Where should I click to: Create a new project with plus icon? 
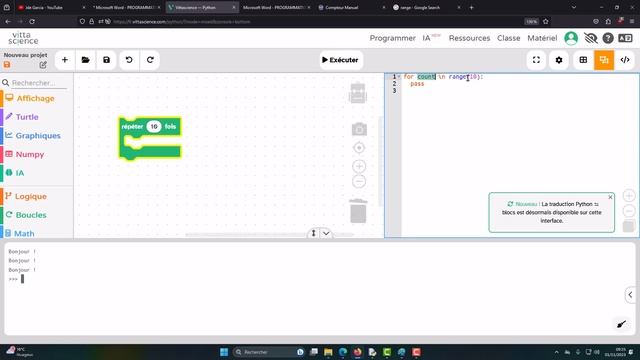[64, 60]
